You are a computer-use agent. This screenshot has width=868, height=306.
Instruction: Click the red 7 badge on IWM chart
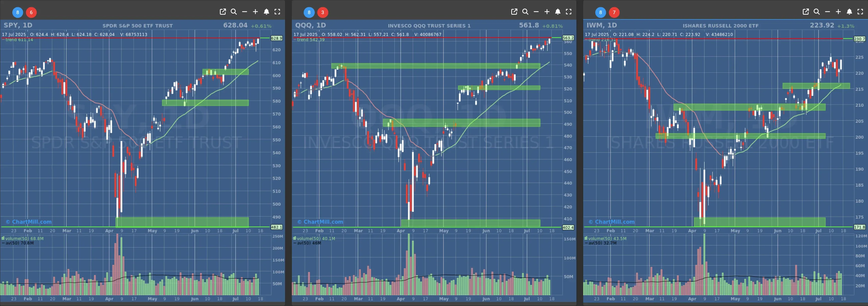click(x=614, y=13)
